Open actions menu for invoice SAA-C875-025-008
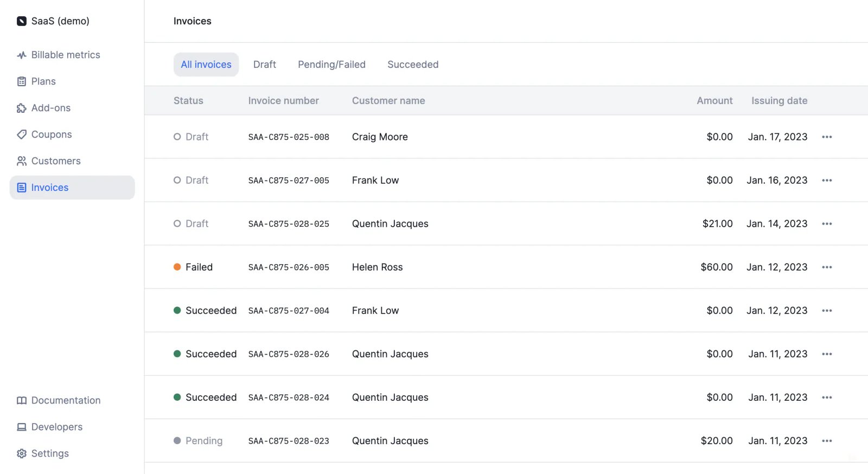The width and height of the screenshot is (868, 474). (x=827, y=137)
